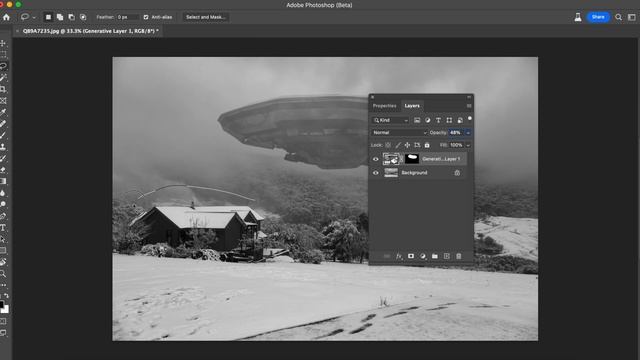Hide the Generative Layer 1 visibility eye
The height and width of the screenshot is (360, 640).
[376, 159]
